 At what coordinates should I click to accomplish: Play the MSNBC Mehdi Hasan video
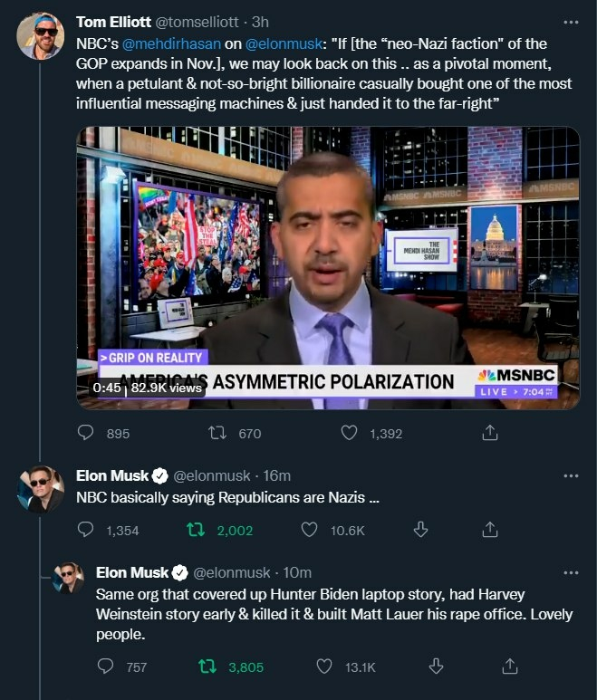(x=328, y=267)
